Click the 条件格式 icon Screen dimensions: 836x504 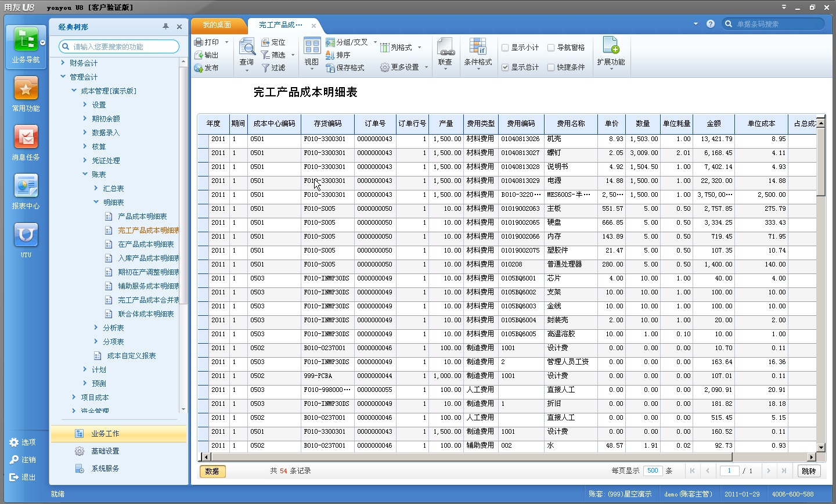478,46
